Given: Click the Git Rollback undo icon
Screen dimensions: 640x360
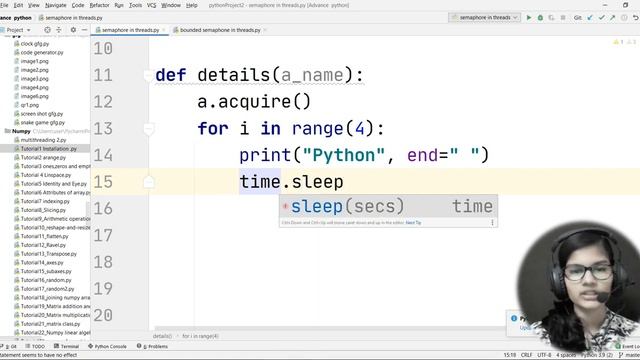Looking at the screenshot, I should point(636,18).
